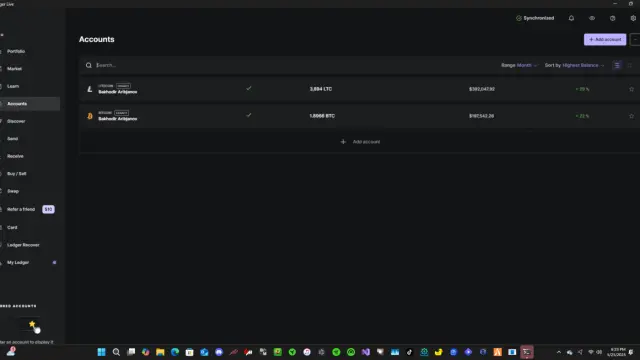Toggle discreet mode eye icon
The width and height of the screenshot is (640, 360).
tap(592, 18)
